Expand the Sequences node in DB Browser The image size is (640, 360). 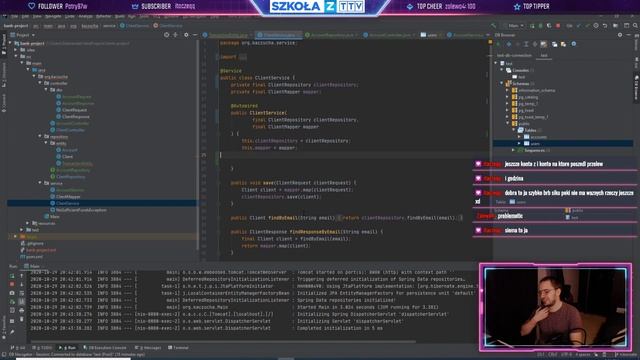[513, 150]
